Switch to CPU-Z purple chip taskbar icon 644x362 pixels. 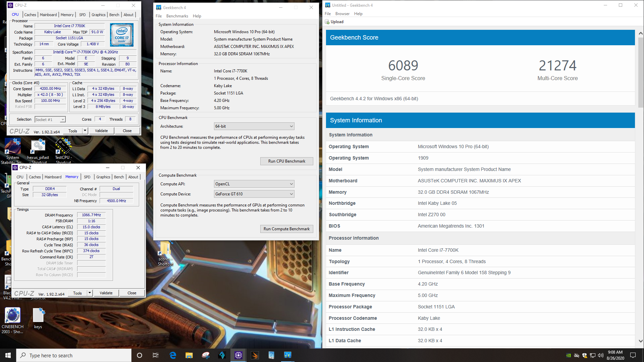coord(238,355)
